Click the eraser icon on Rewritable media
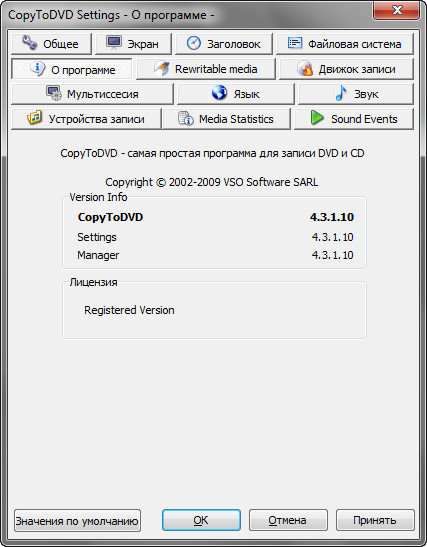Image resolution: width=427 pixels, height=547 pixels. coord(162,68)
